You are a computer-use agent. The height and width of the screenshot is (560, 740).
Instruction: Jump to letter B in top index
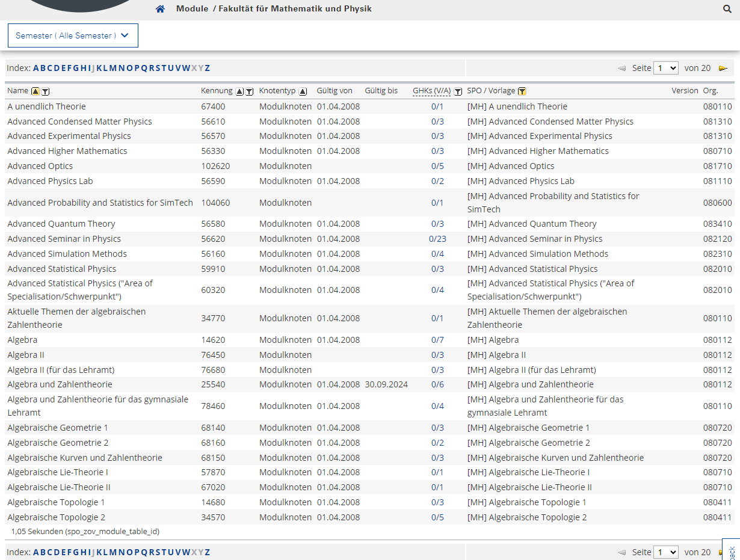(x=43, y=68)
